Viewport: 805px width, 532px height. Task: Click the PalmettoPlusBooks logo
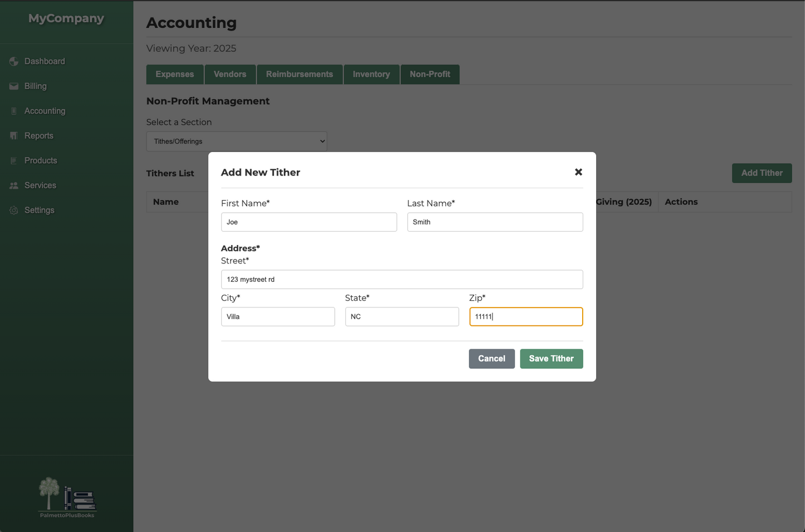[67, 497]
